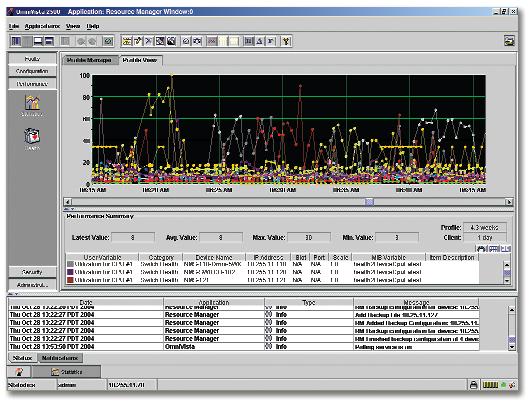Click the scissors icon in the toolbar
529x403 pixels.
coord(148,41)
